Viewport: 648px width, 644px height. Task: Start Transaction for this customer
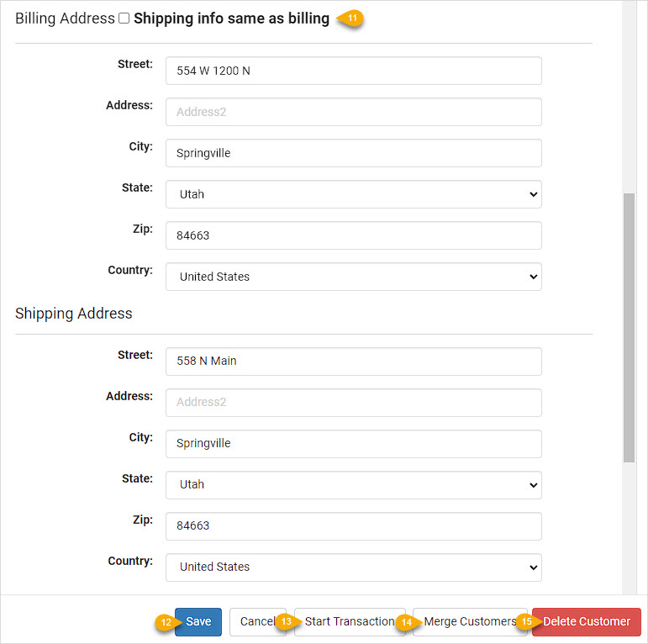(x=350, y=621)
